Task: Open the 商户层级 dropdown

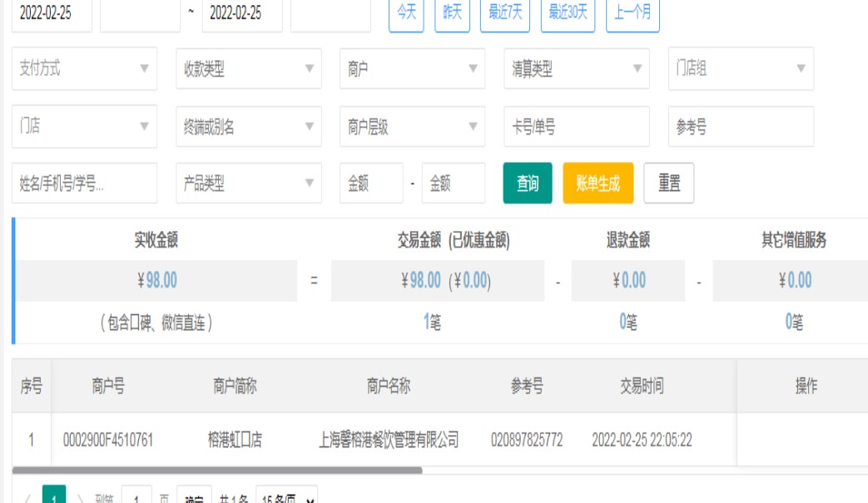Action: 412,127
